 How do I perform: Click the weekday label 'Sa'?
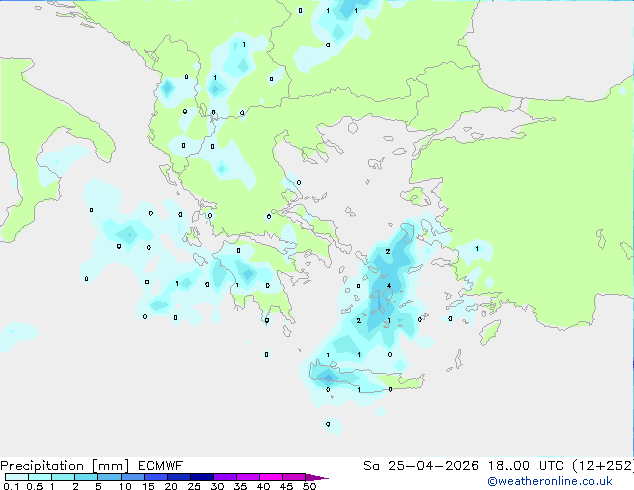point(371,466)
